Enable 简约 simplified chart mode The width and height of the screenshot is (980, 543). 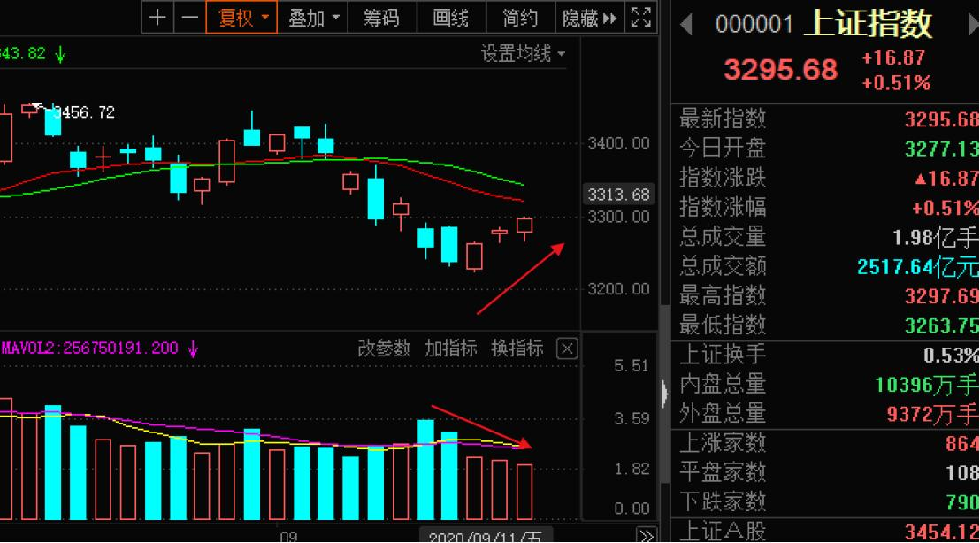519,18
